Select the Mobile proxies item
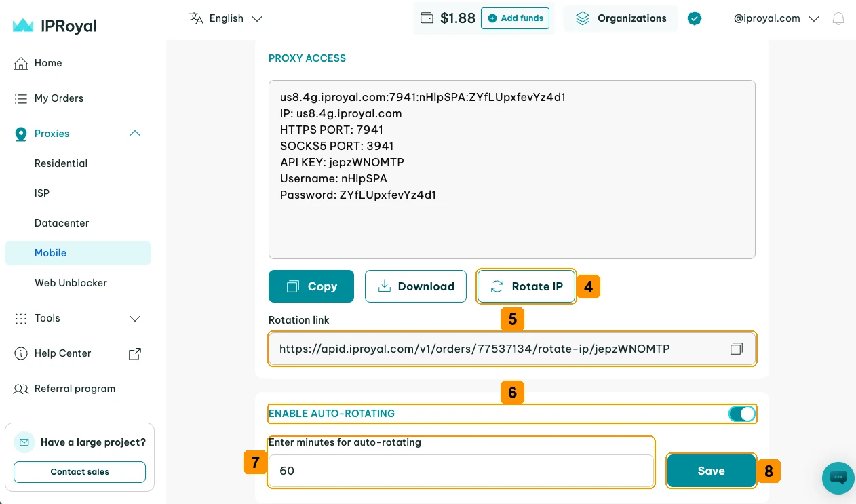Viewport: 856px width, 504px height. pos(78,253)
